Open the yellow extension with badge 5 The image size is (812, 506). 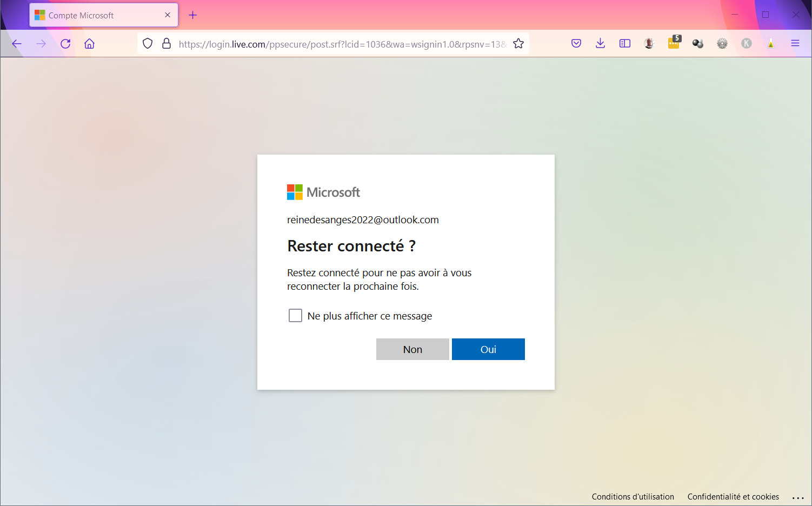click(x=674, y=42)
